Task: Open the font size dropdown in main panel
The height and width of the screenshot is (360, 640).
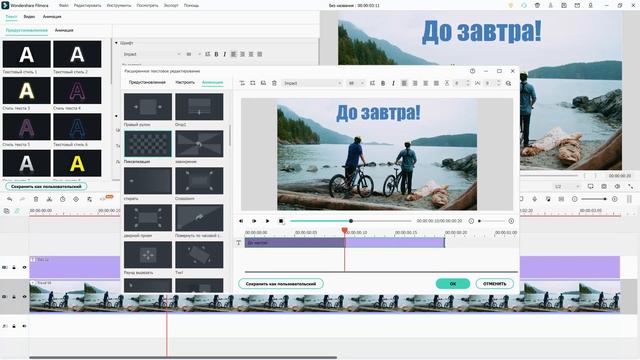Action: (193, 54)
